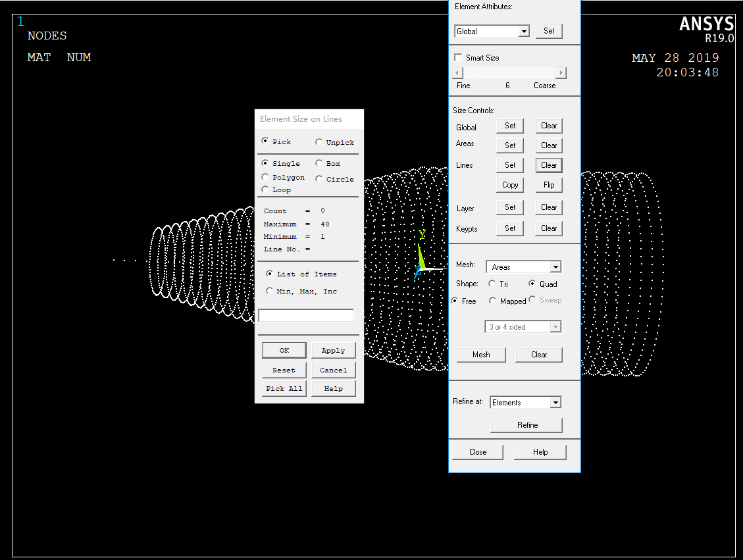Viewport: 743px width, 560px height.
Task: Expand the Mesh Areas dropdown
Action: [555, 267]
